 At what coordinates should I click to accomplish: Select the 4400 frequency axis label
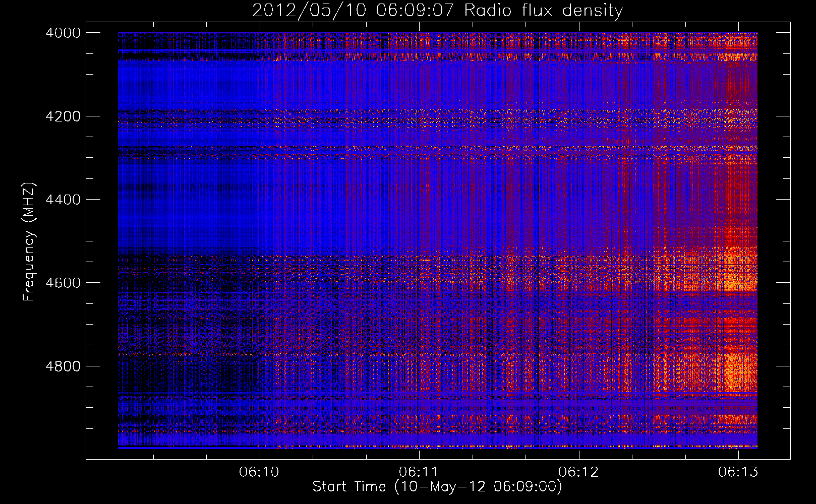pyautogui.click(x=63, y=200)
